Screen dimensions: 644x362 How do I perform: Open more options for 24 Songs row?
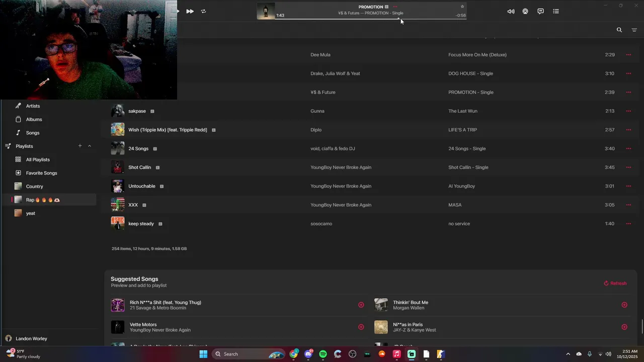[628, 148]
